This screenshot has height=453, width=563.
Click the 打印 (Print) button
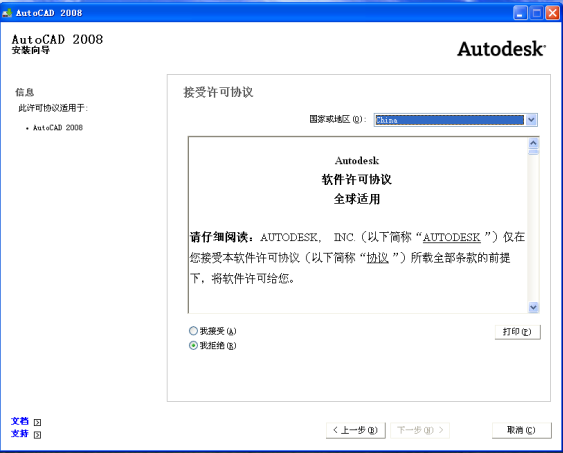pos(517,332)
